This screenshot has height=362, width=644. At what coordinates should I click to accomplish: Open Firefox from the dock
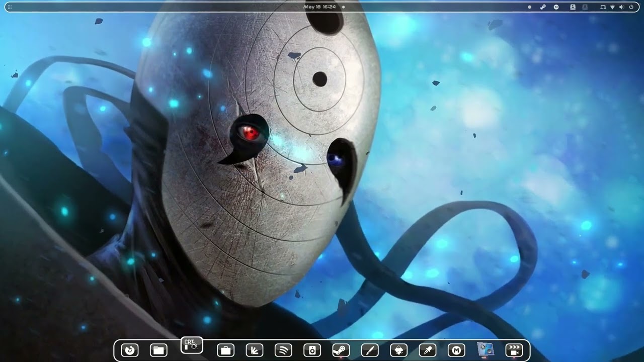[130, 350]
